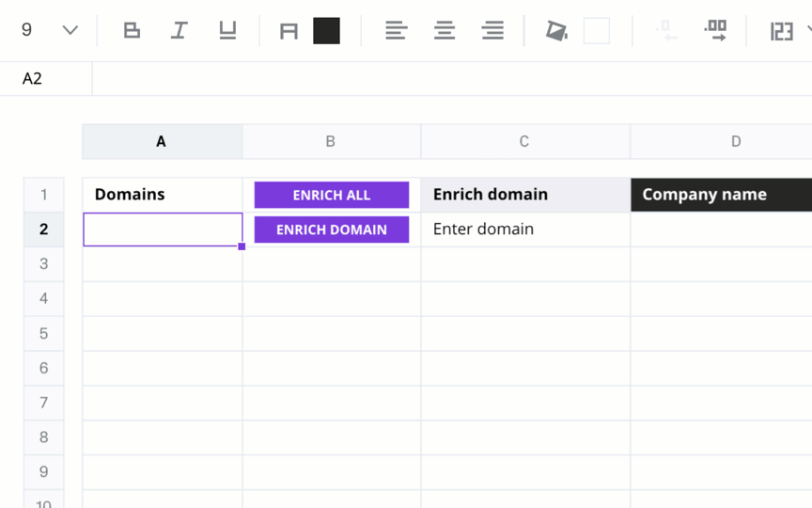Select column B header
Image resolution: width=812 pixels, height=508 pixels.
tap(332, 141)
